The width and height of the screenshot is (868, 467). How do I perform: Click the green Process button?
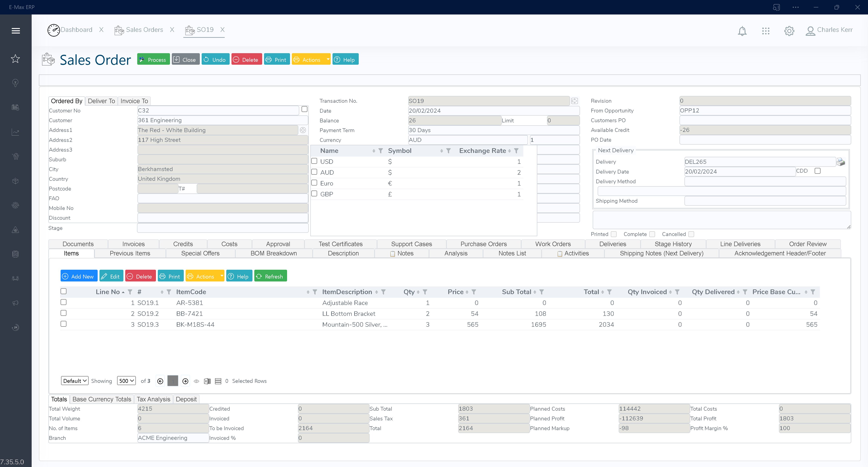[153, 59]
